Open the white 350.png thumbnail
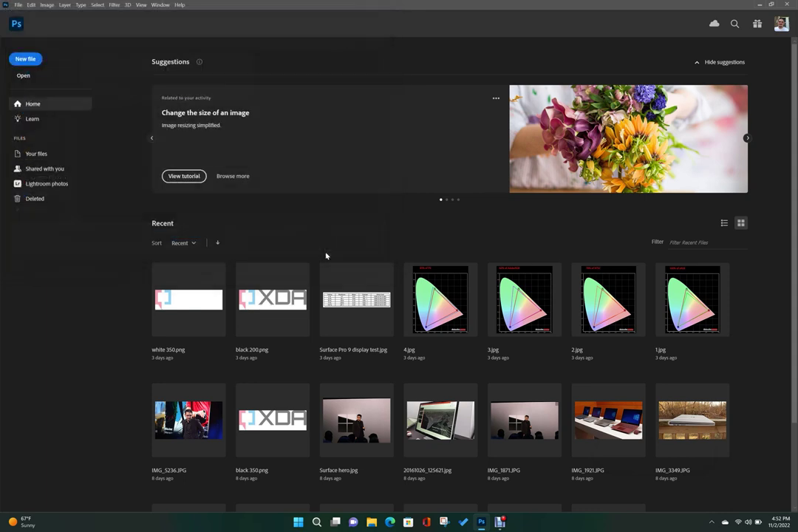Screen dimensions: 798x532 (x=189, y=299)
